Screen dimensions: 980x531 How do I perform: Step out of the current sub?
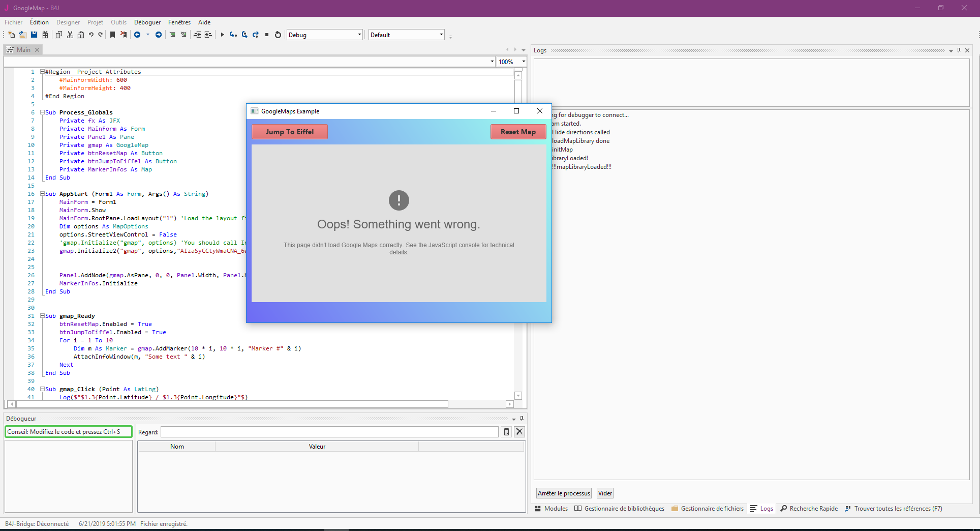[x=256, y=35]
